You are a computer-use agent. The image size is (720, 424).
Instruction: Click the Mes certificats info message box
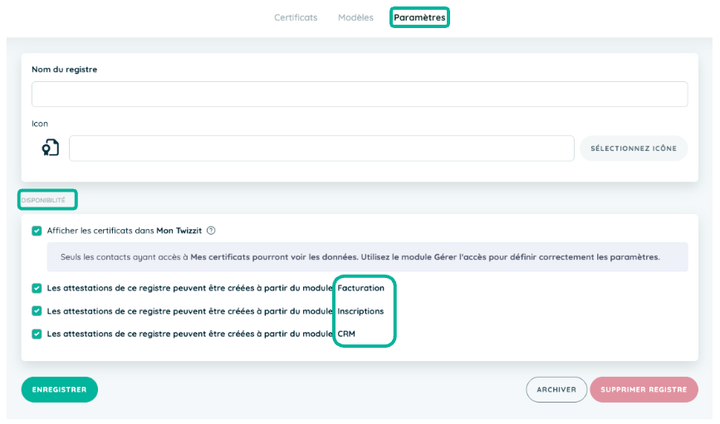point(367,257)
